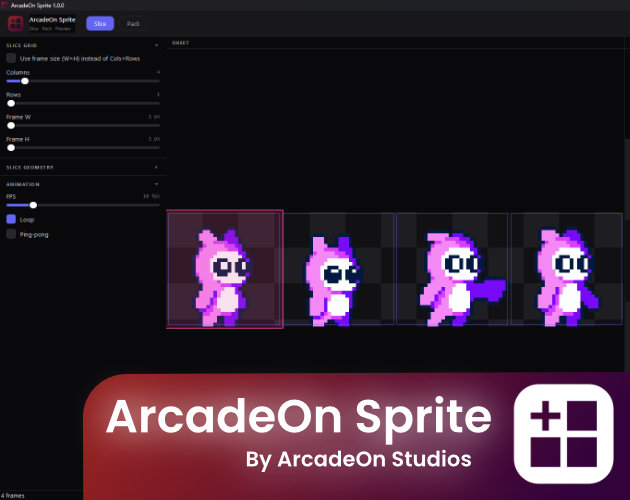Select the first highlighted sprite frame
The width and height of the screenshot is (630, 500).
coord(225,269)
